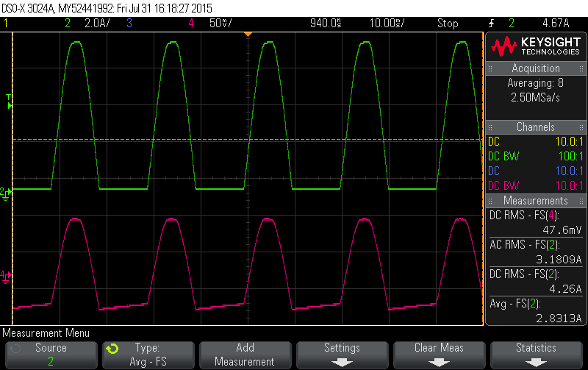Click the Averaging: 8 acquisition text
588x370 pixels.
[536, 83]
